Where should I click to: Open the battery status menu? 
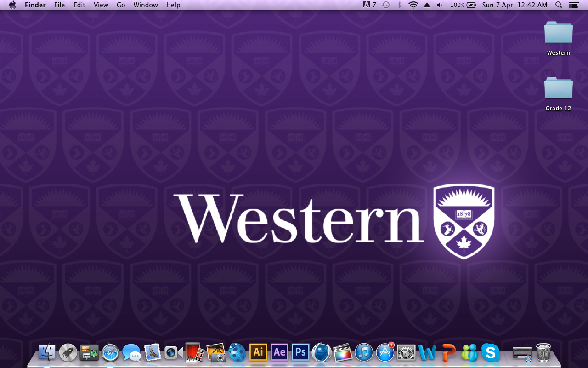pyautogui.click(x=464, y=5)
